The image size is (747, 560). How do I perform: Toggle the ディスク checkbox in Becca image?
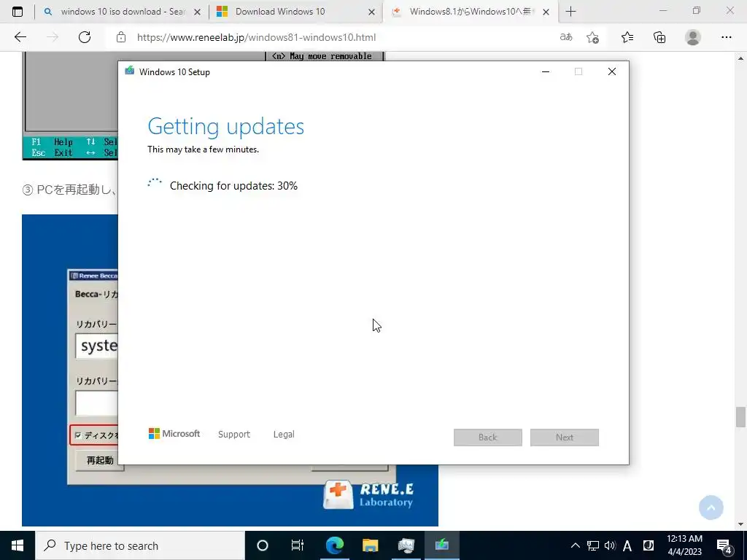coord(79,435)
